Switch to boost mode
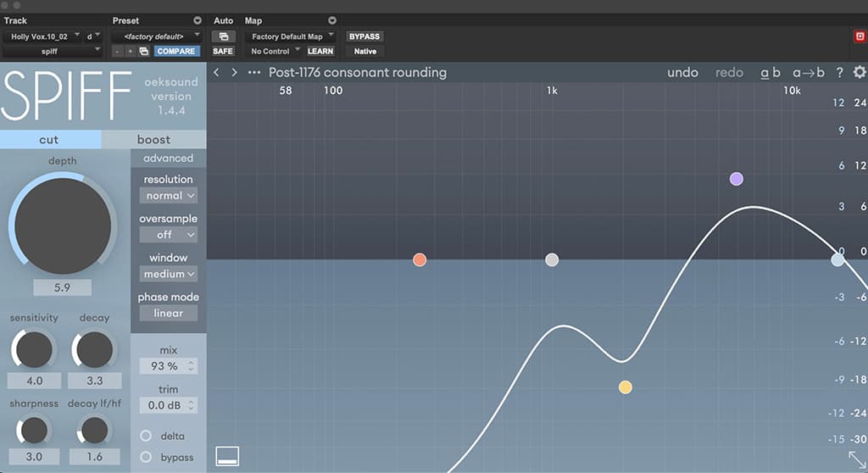The image size is (868, 473). [x=154, y=140]
